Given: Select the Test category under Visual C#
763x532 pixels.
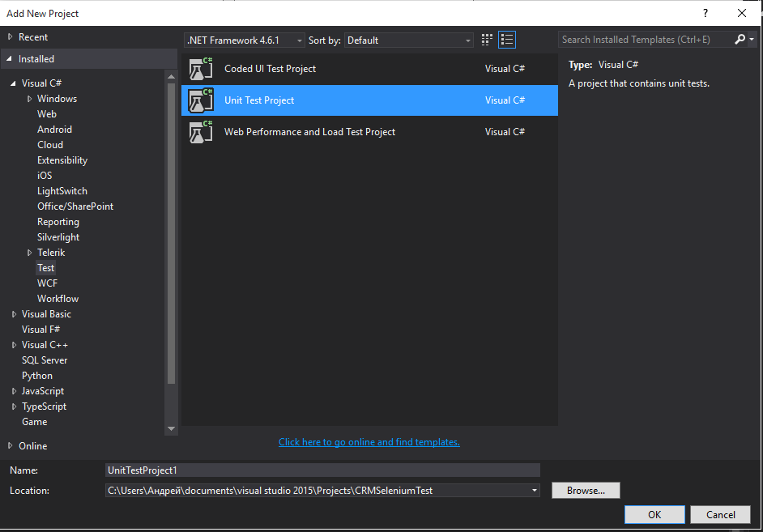Looking at the screenshot, I should [45, 267].
